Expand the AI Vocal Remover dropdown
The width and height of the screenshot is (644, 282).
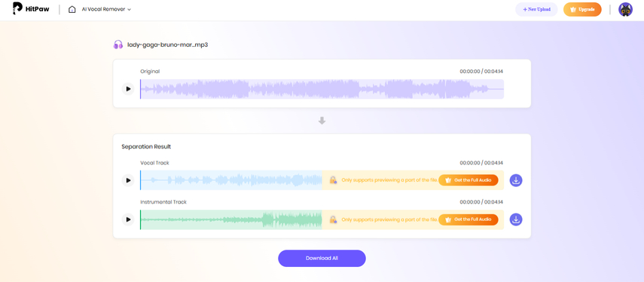click(x=106, y=9)
